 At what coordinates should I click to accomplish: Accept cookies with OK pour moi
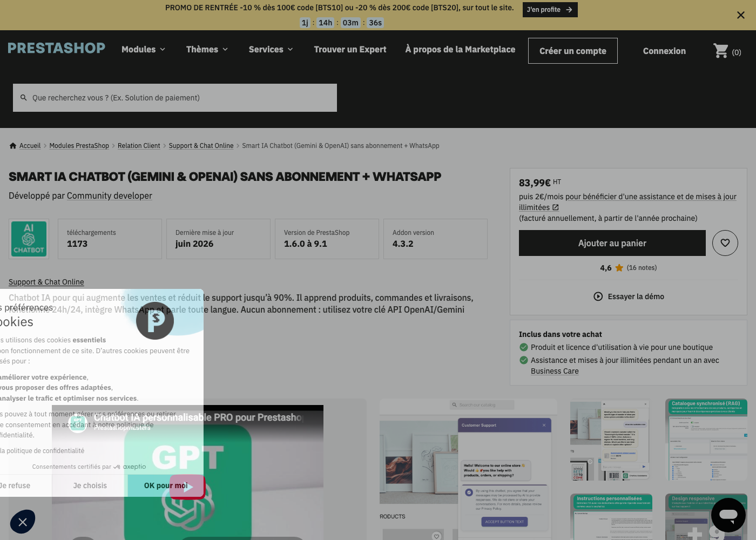coord(166,485)
